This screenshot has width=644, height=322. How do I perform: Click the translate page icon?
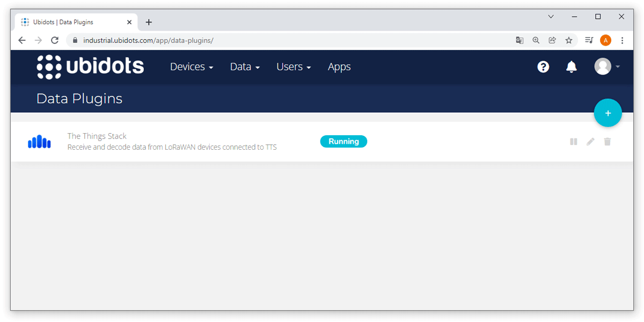point(519,40)
